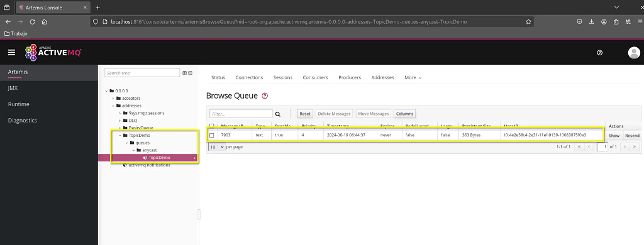Go to first page of messages
The image size is (644, 245).
(579, 147)
